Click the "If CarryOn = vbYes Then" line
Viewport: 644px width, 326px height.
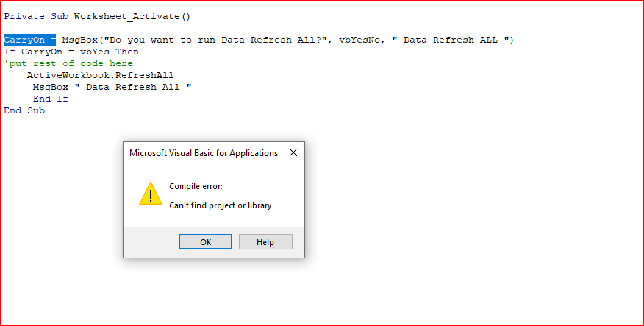pos(71,52)
